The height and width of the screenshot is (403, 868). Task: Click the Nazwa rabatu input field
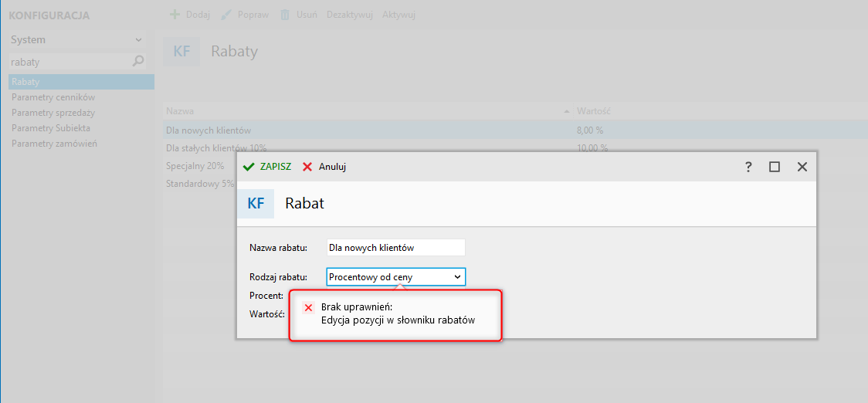click(396, 248)
